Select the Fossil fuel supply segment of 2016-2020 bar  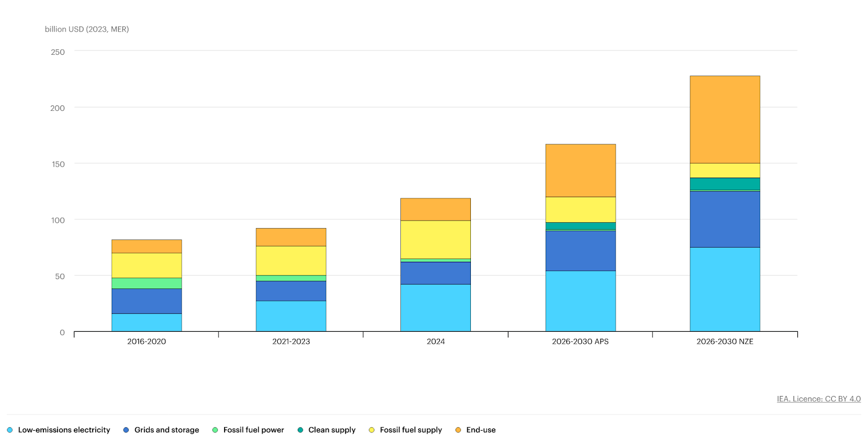pos(146,266)
